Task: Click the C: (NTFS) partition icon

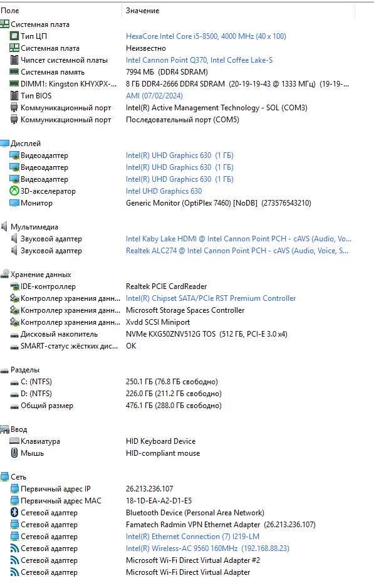Action: click(x=14, y=382)
